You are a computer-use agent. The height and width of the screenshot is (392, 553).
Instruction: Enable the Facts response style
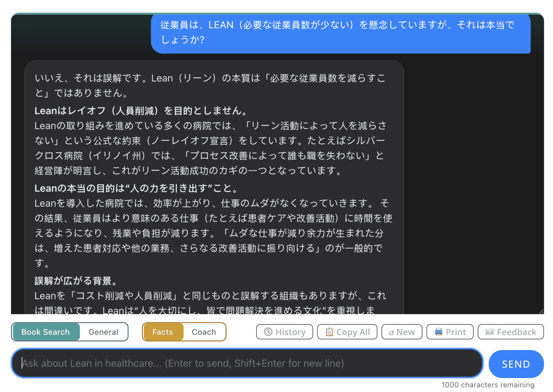163,332
